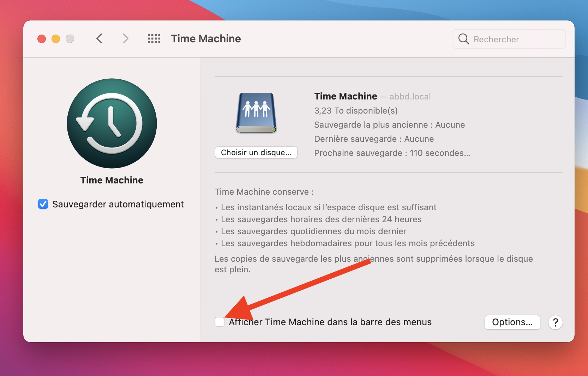Open the Options sheet
The image size is (588, 376).
click(512, 322)
